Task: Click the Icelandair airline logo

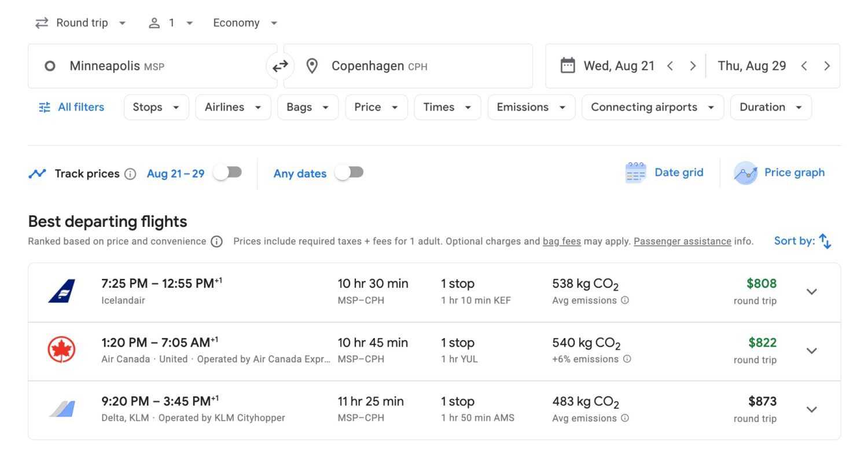Action: 62,292
